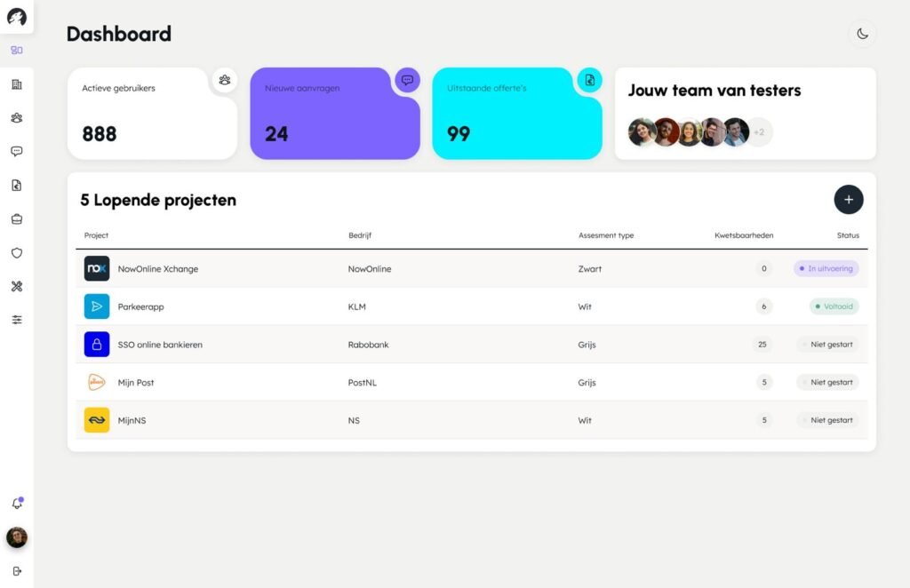Click the logout icon
The width and height of the screenshot is (910, 588).
(17, 571)
